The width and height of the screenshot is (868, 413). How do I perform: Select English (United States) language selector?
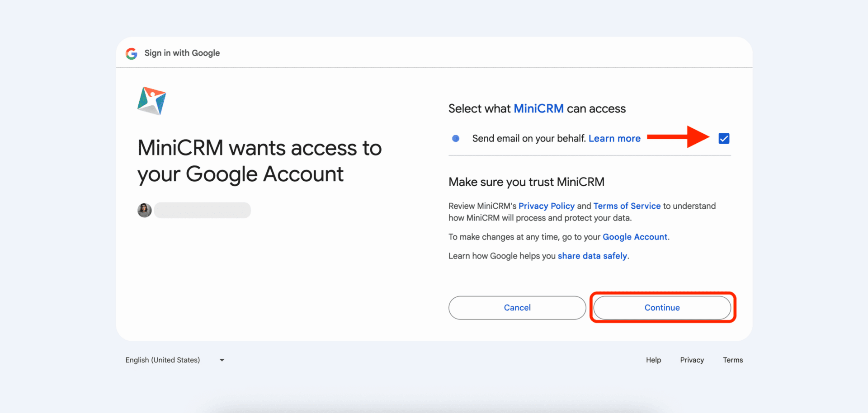tap(163, 360)
